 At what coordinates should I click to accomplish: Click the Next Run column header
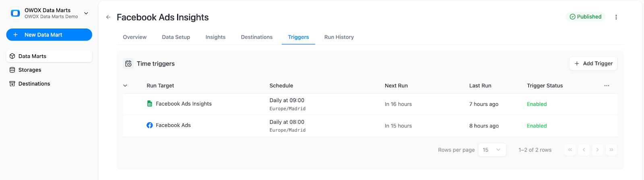(396, 86)
